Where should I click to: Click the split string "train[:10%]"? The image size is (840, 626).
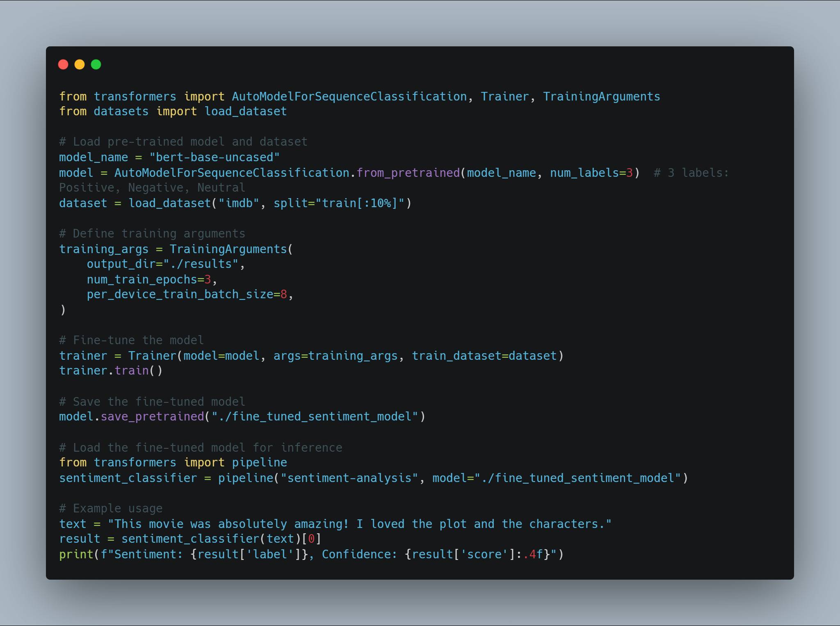click(x=360, y=203)
